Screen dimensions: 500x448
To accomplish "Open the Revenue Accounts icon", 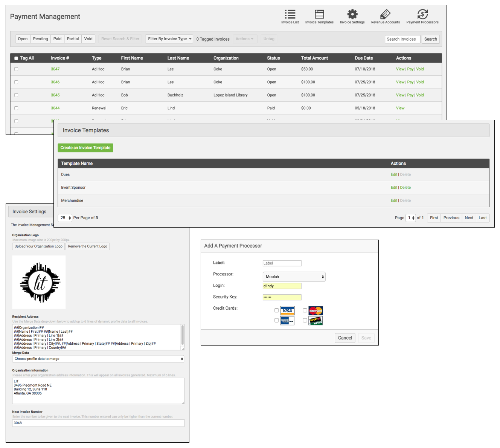I will pos(385,14).
